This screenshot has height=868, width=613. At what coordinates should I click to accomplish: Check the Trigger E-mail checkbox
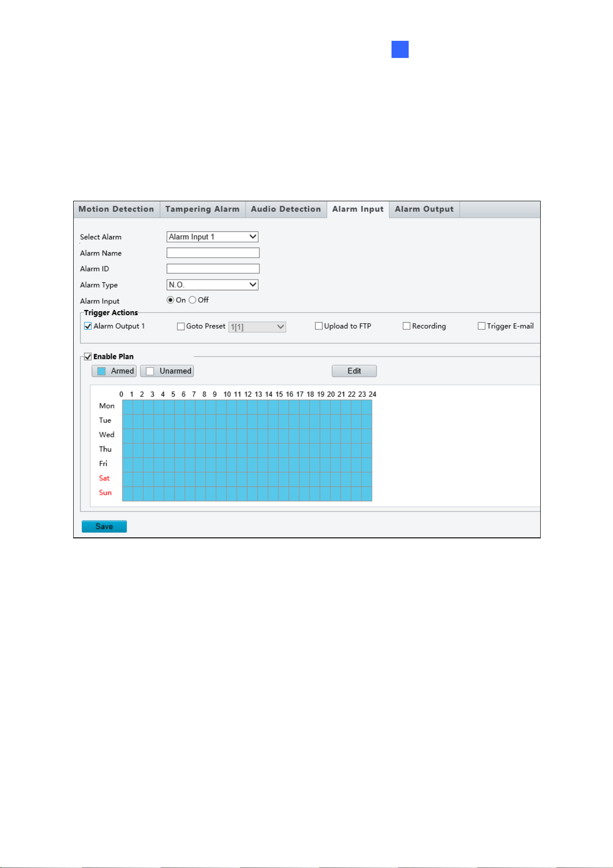click(481, 326)
